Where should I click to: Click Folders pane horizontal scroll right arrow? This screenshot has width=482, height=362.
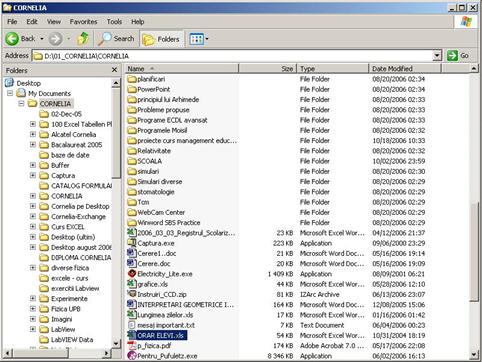pyautogui.click(x=107, y=353)
